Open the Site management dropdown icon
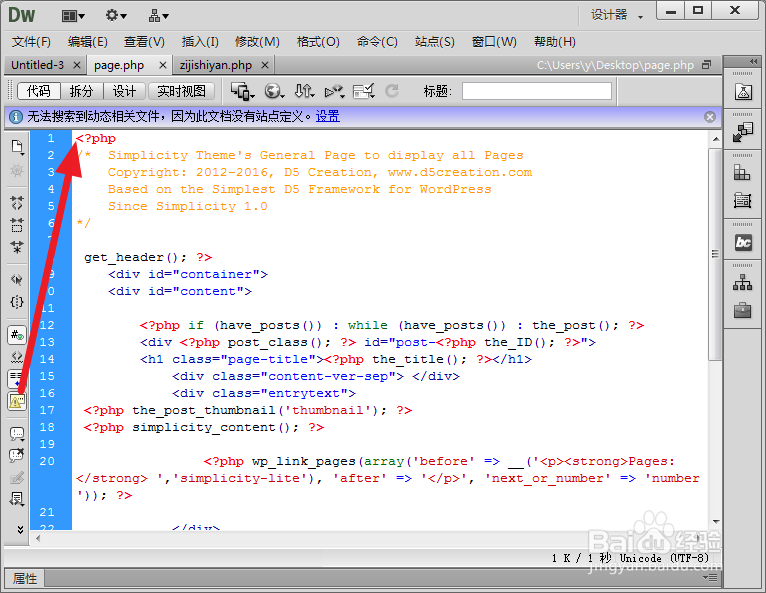 (x=158, y=16)
